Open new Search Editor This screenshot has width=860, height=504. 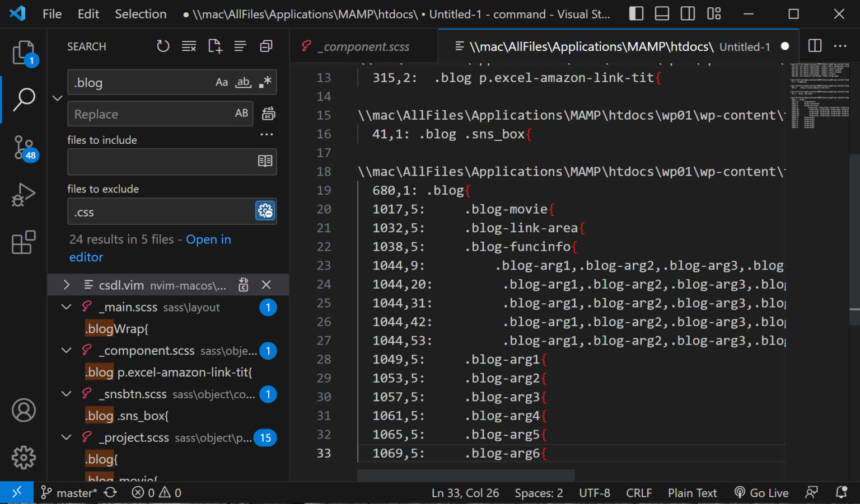(214, 46)
